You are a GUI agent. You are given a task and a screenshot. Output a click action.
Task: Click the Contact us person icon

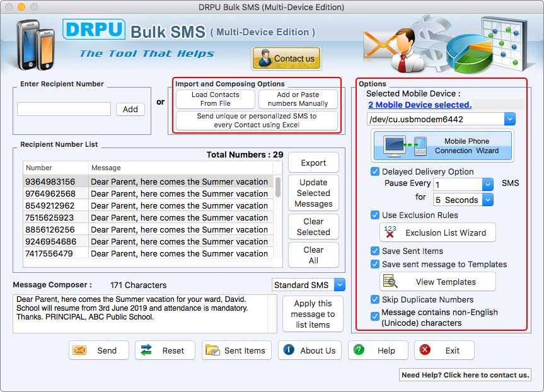pyautogui.click(x=265, y=57)
